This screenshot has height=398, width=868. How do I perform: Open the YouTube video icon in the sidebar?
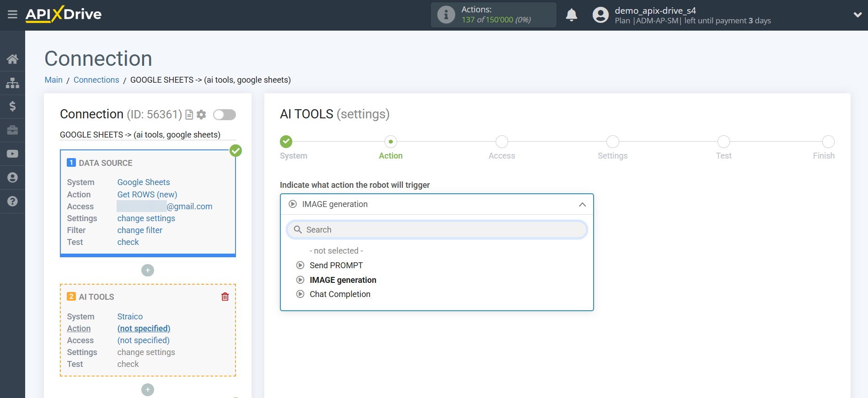12,154
